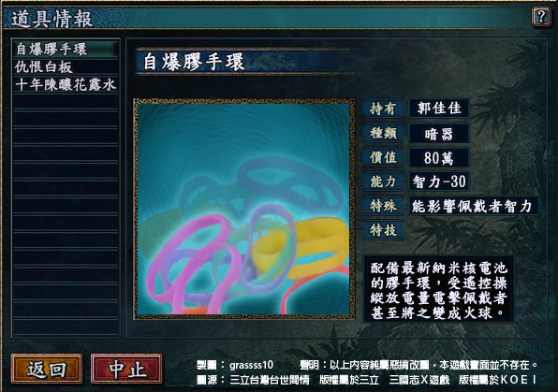
Task: Click the 持有 label
Action: 383,109
